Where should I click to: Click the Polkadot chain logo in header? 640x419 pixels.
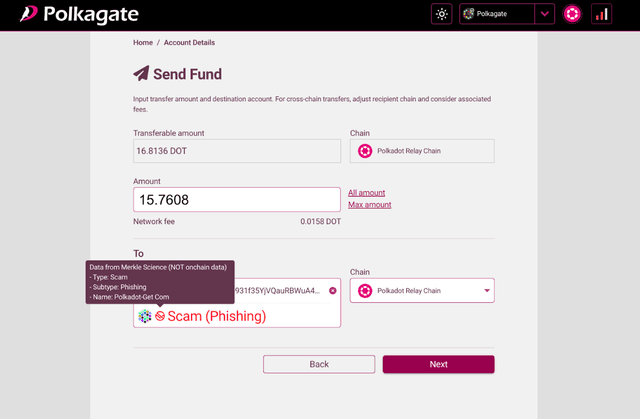[x=572, y=14]
